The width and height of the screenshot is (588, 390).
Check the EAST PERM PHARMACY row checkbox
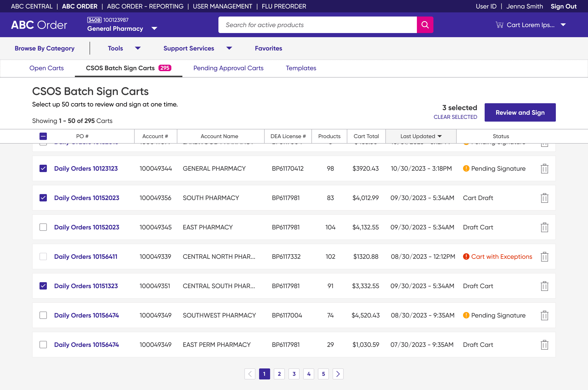(43, 345)
